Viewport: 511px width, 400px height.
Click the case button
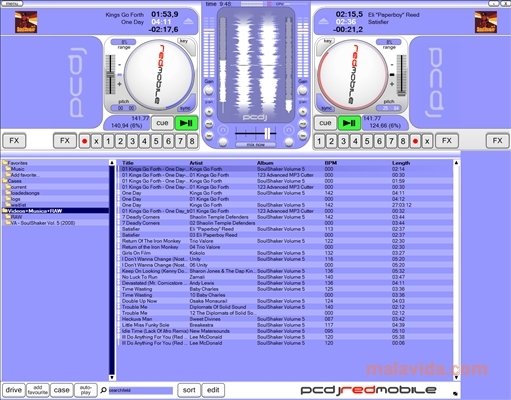click(x=62, y=390)
